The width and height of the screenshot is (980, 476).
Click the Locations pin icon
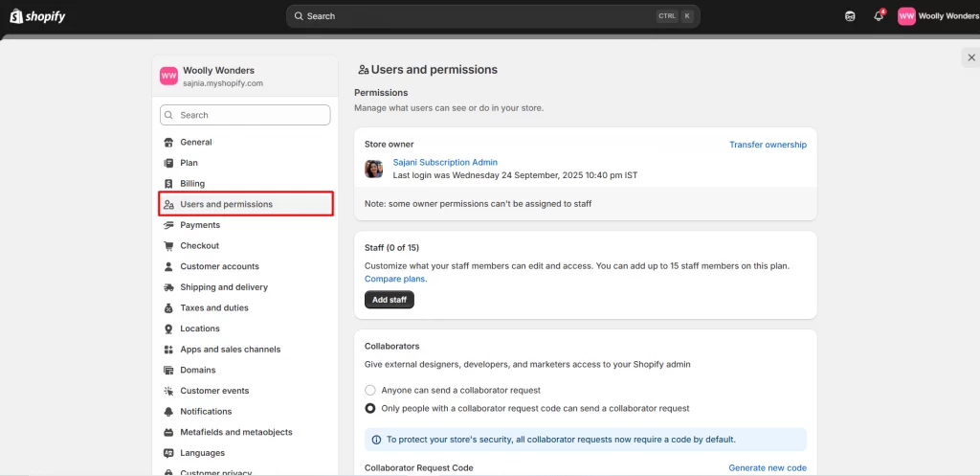[x=168, y=329]
